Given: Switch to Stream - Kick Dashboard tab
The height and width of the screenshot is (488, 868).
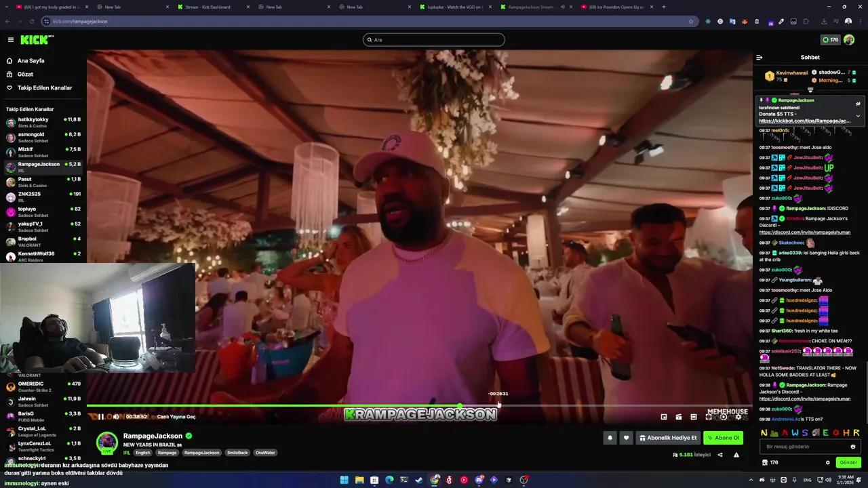Looking at the screenshot, I should click(212, 7).
